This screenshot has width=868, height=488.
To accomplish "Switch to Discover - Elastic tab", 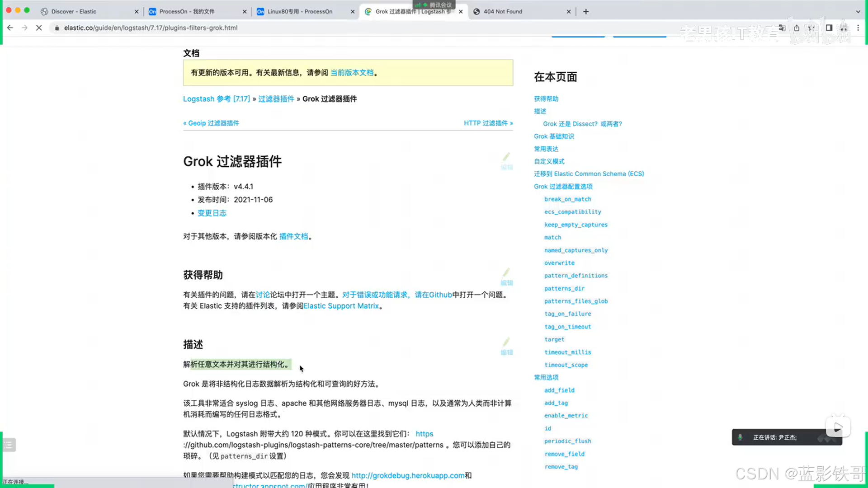I will tap(74, 11).
